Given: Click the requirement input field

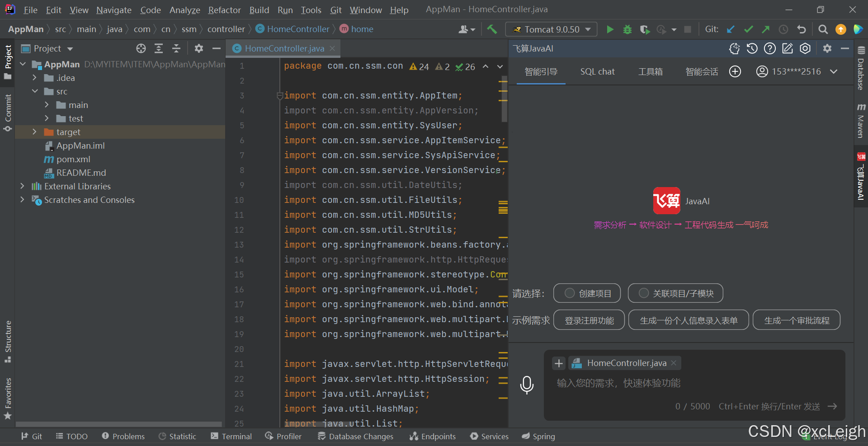Looking at the screenshot, I should point(694,383).
